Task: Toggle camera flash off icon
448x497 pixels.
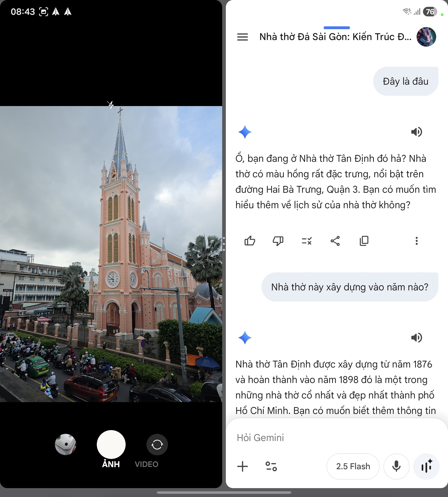Action: click(111, 105)
